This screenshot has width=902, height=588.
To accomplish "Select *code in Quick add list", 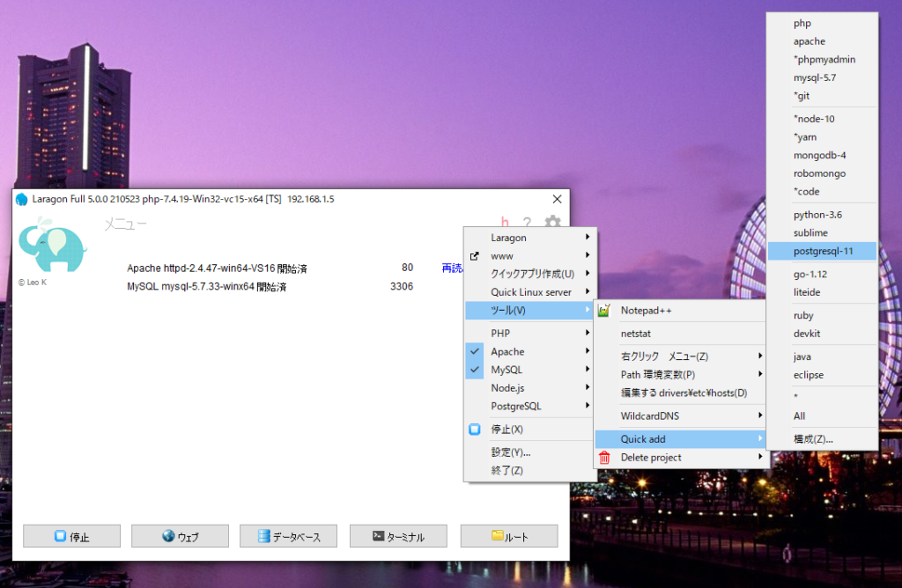I will 822,191.
